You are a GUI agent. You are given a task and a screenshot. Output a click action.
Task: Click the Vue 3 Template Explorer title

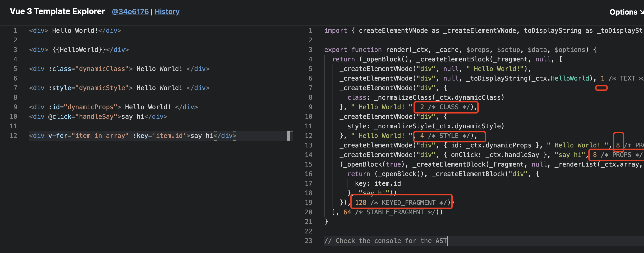57,11
